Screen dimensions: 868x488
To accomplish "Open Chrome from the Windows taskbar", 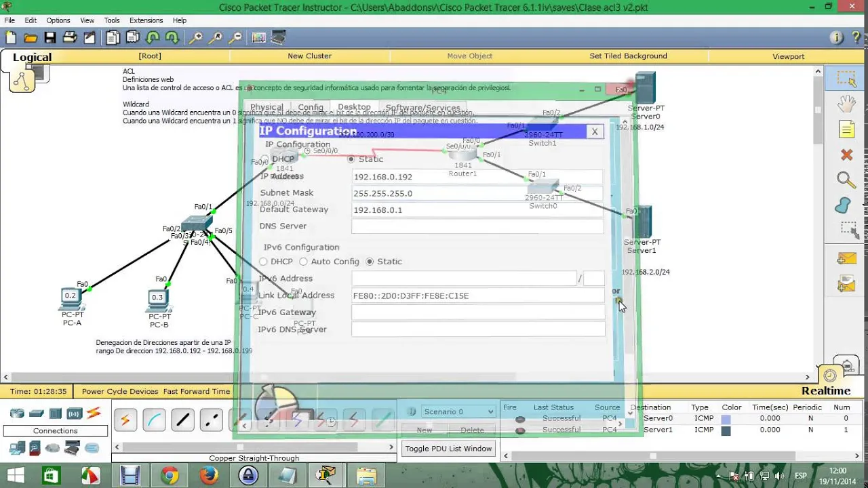I will (x=170, y=475).
